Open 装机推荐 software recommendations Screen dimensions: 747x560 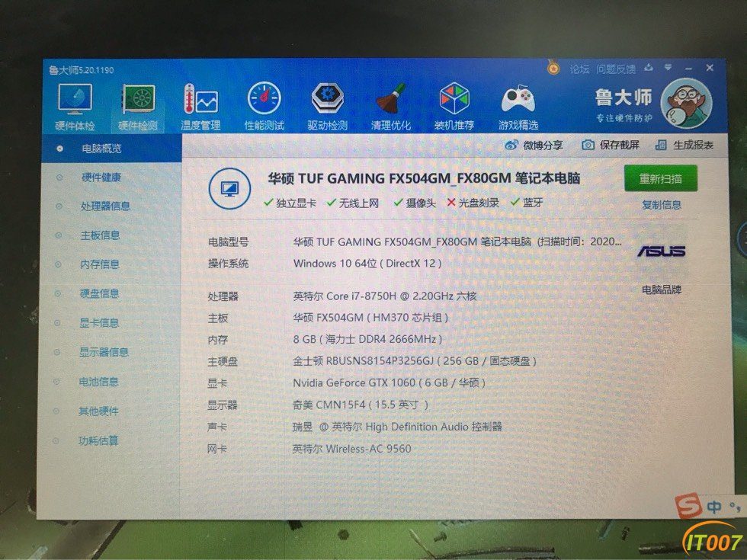pyautogui.click(x=454, y=107)
